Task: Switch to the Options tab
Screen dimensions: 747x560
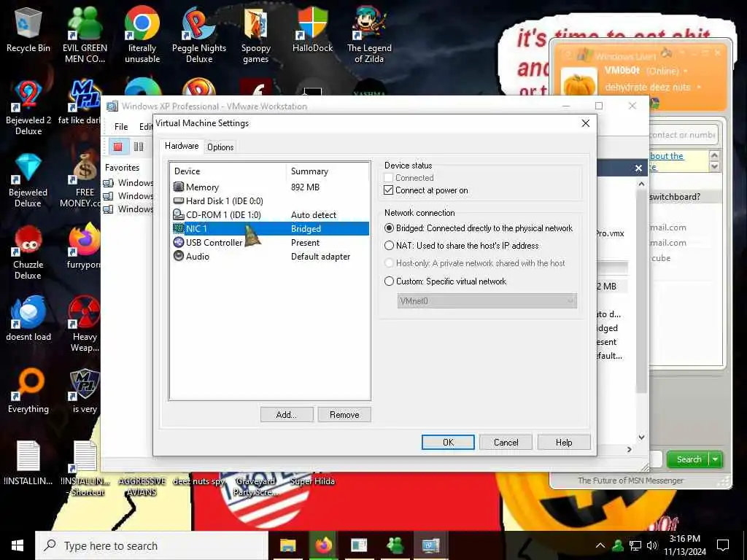Action: pos(220,147)
